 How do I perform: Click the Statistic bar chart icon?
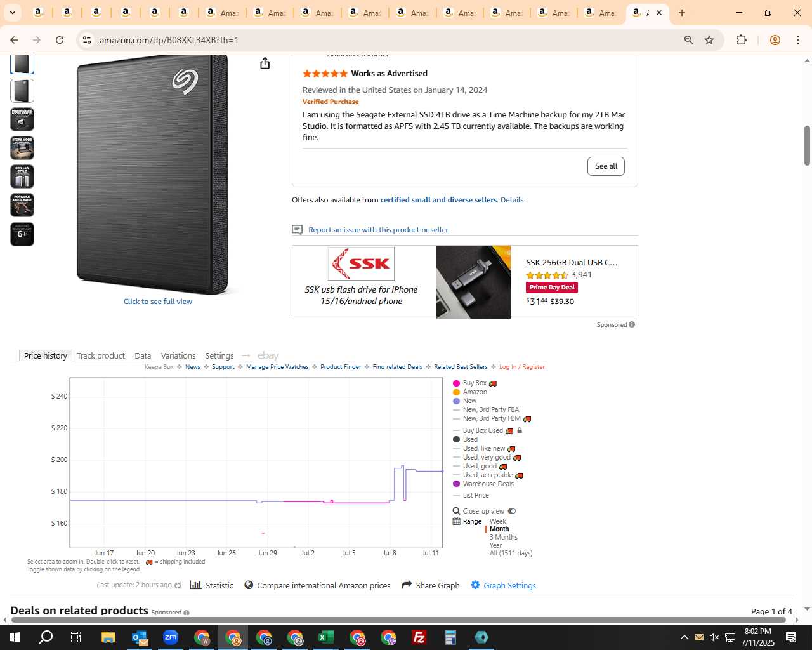click(x=196, y=585)
